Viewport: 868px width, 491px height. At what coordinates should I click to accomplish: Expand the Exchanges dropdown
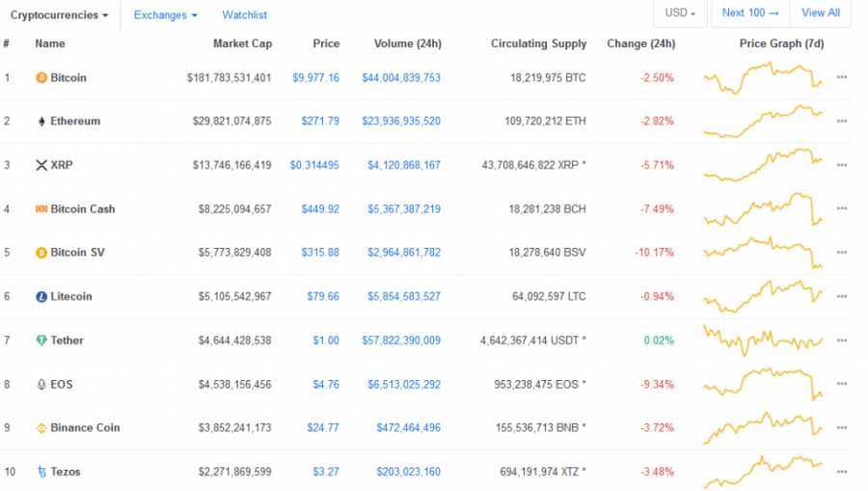tap(166, 14)
